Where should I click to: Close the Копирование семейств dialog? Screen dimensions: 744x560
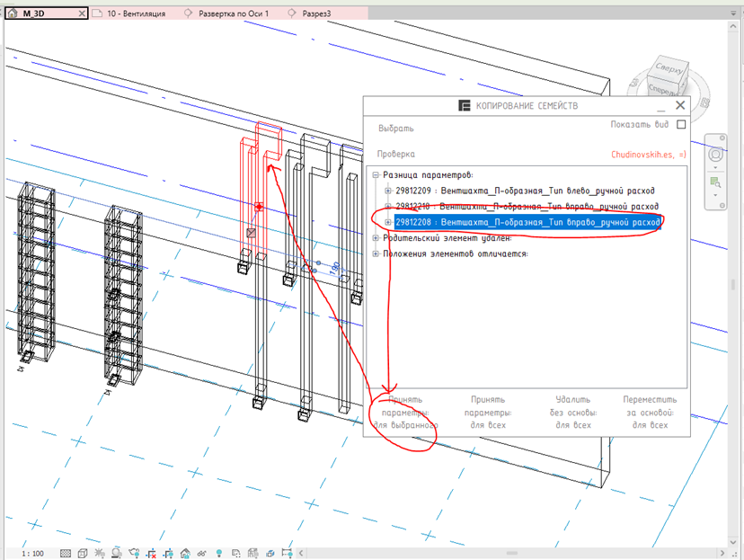point(680,105)
